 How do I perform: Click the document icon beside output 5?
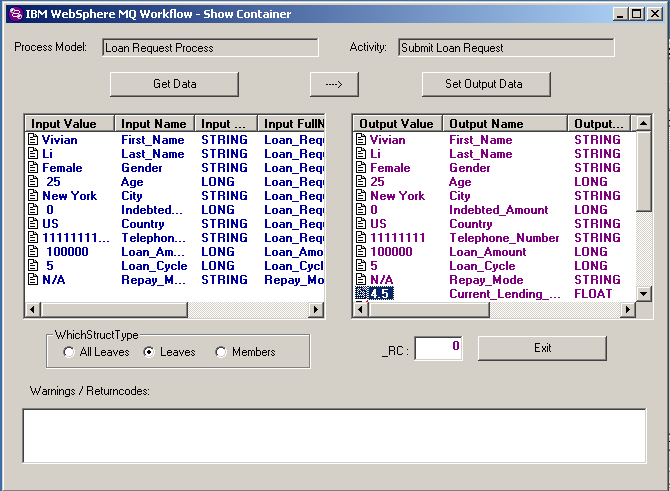(361, 265)
